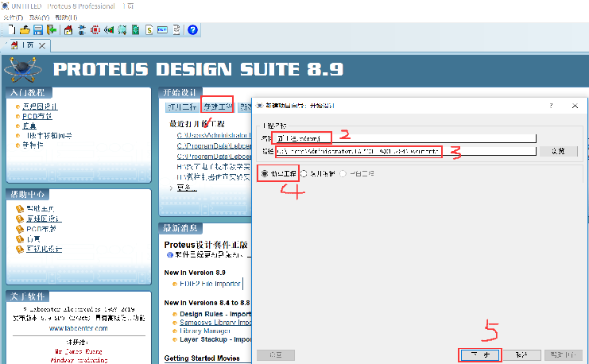Click the Open Project folder icon
Screen dimensions: 589x364
pos(25,29)
